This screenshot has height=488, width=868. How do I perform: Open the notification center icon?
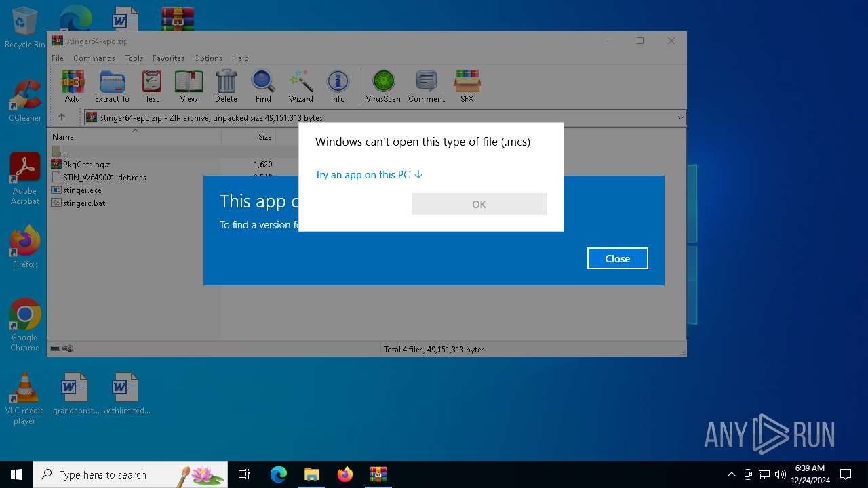click(846, 474)
